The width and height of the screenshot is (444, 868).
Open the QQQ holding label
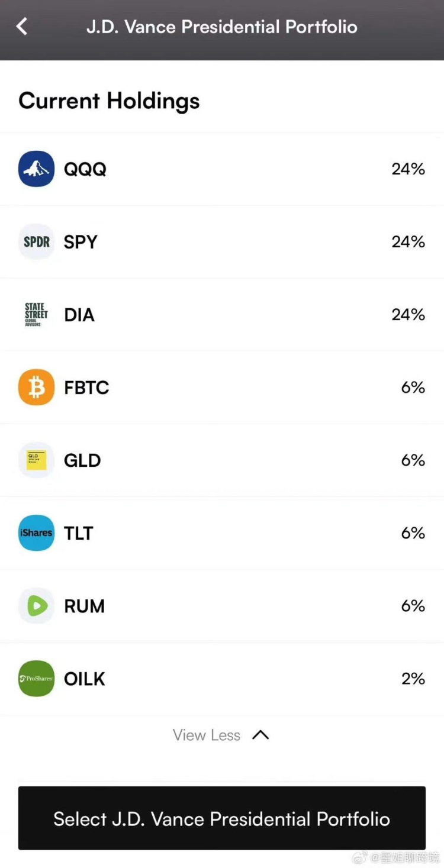pyautogui.click(x=85, y=169)
